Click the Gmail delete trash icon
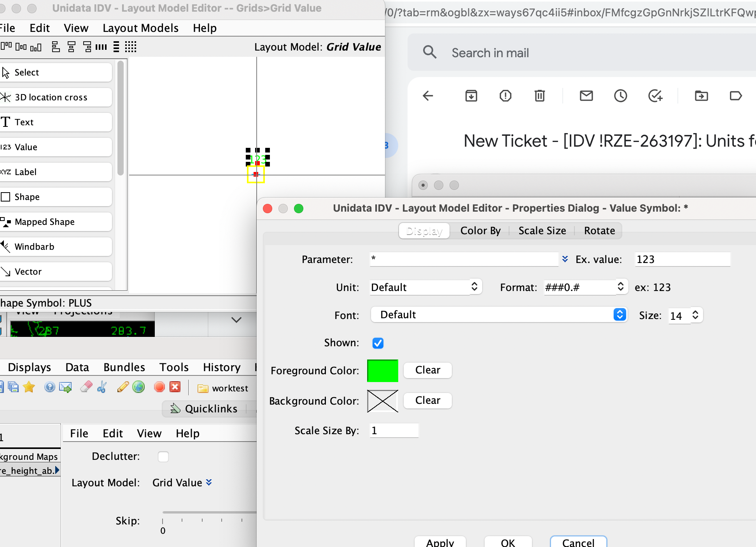 [x=539, y=96]
